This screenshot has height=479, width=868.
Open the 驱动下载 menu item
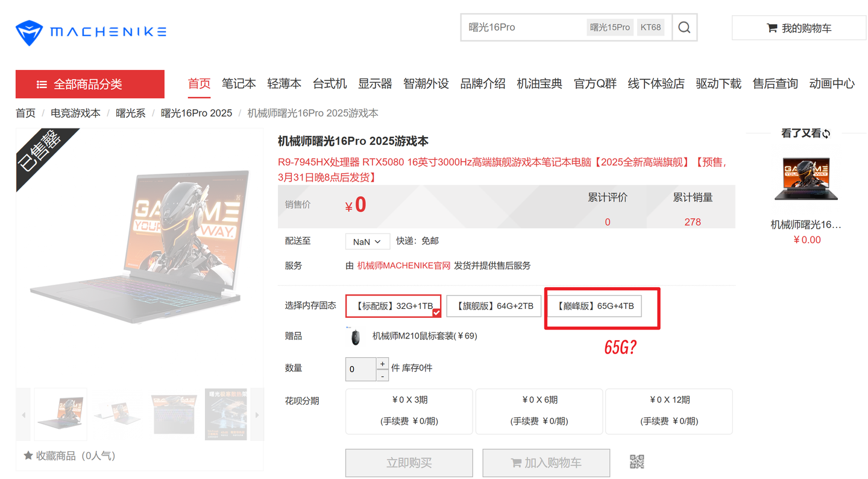click(719, 84)
